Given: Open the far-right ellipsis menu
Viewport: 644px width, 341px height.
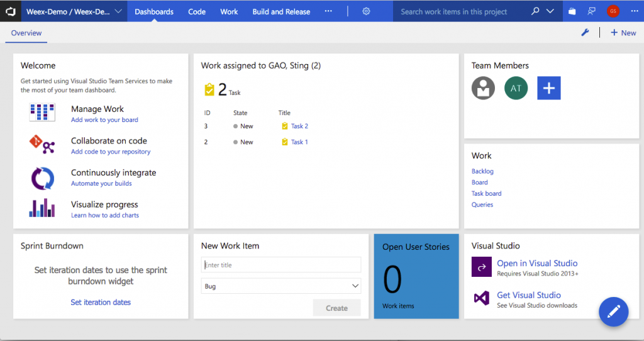Looking at the screenshot, I should pyautogui.click(x=634, y=11).
